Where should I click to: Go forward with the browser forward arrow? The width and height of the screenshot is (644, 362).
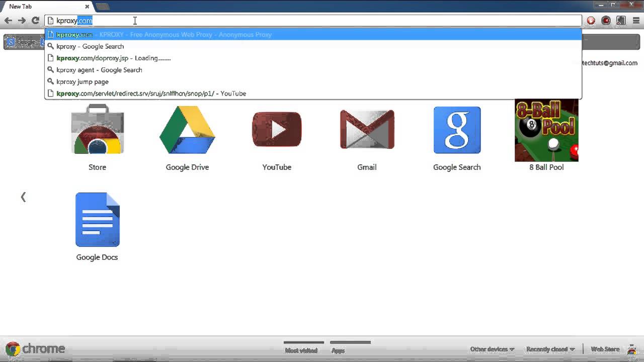(22, 21)
